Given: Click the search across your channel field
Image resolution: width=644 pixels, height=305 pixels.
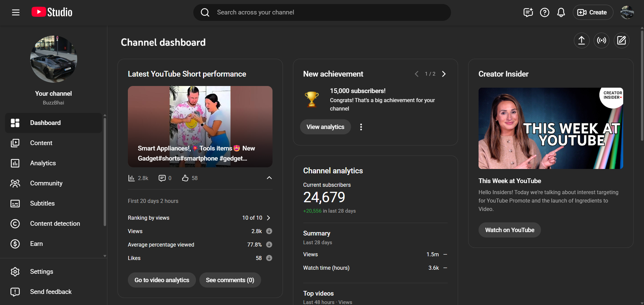Looking at the screenshot, I should (322, 12).
